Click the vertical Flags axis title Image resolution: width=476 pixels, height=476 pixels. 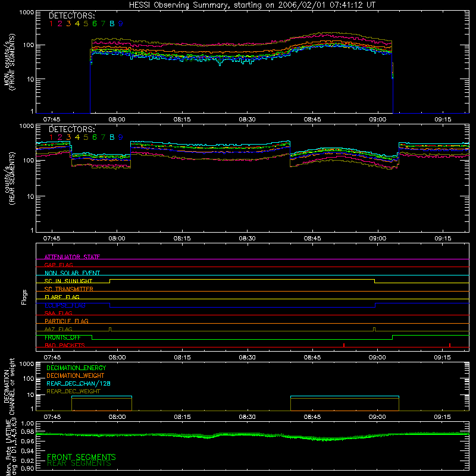click(24, 297)
